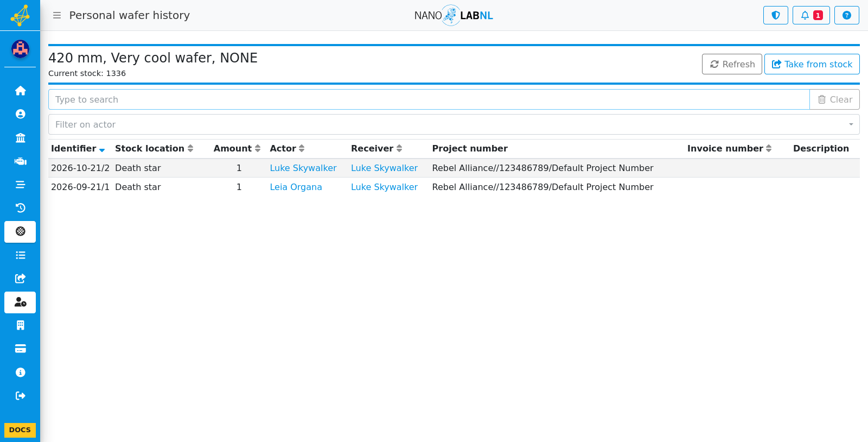The image size is (868, 442).
Task: Sort by Actor column
Action: tap(287, 149)
